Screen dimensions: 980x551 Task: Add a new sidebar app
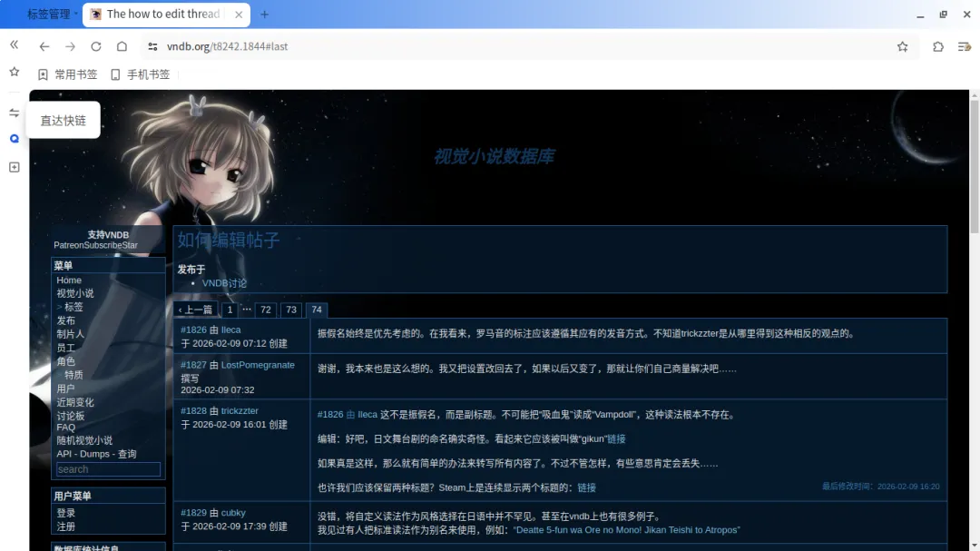point(15,167)
